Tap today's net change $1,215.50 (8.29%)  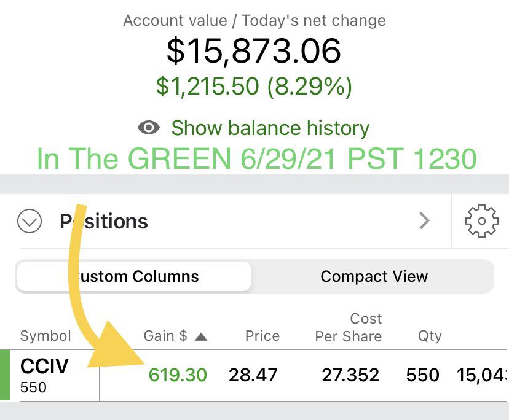click(x=254, y=86)
